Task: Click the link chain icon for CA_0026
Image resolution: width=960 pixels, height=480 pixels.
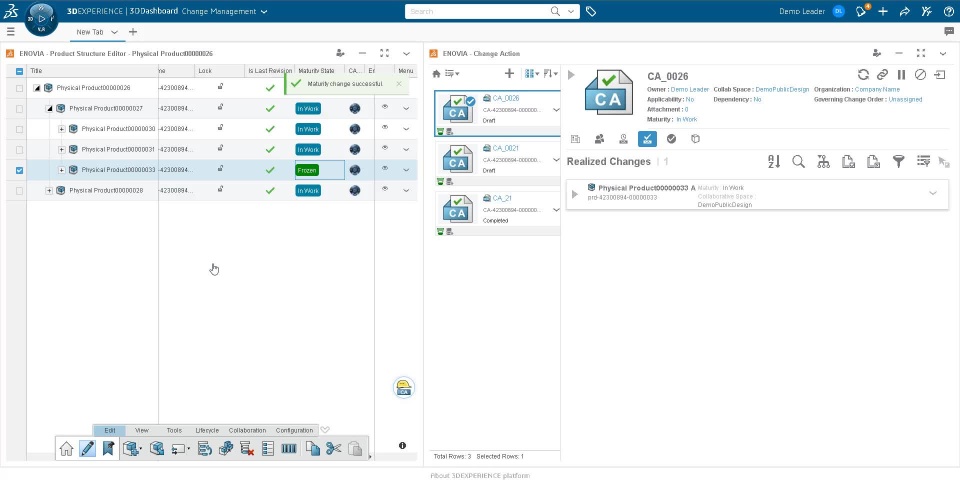Action: (x=882, y=75)
